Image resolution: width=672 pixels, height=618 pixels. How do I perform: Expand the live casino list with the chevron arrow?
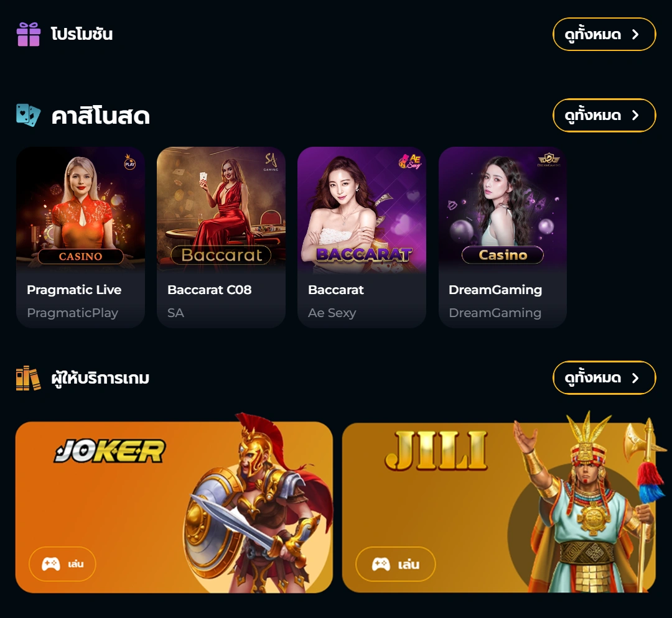635,115
